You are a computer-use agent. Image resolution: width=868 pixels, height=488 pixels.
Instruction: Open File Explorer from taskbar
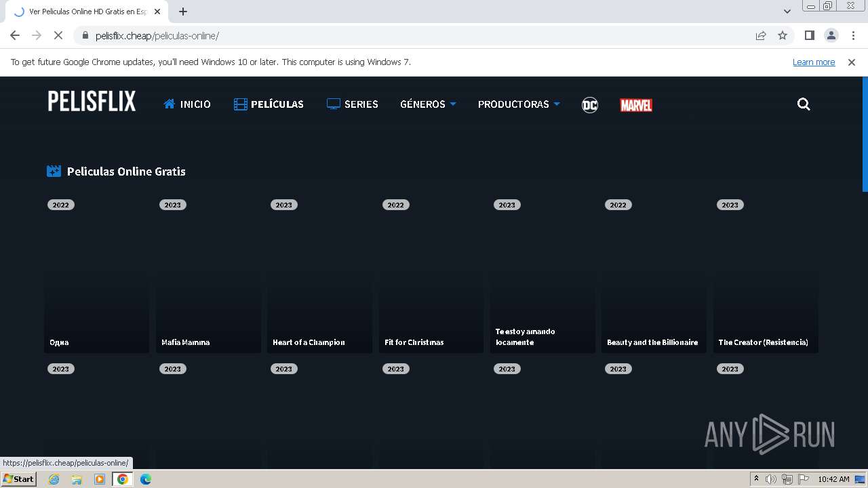[77, 479]
